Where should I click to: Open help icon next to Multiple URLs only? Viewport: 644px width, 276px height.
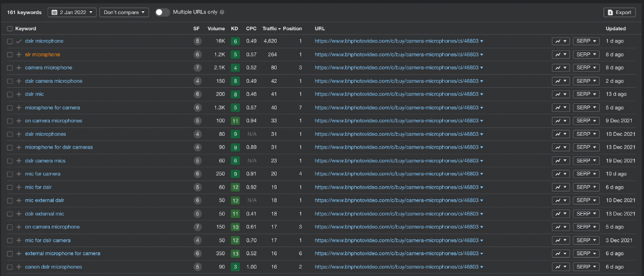pyautogui.click(x=222, y=12)
